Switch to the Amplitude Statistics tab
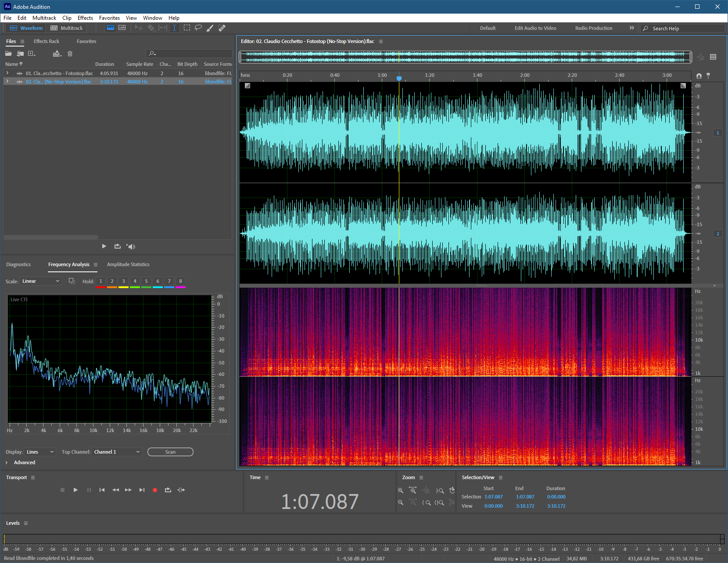 coord(128,264)
